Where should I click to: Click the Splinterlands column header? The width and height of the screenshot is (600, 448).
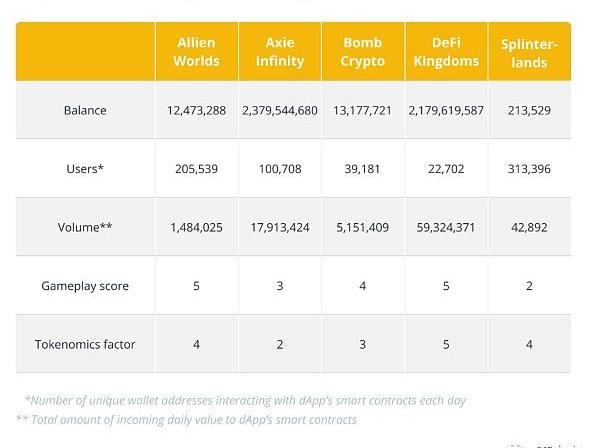(529, 53)
